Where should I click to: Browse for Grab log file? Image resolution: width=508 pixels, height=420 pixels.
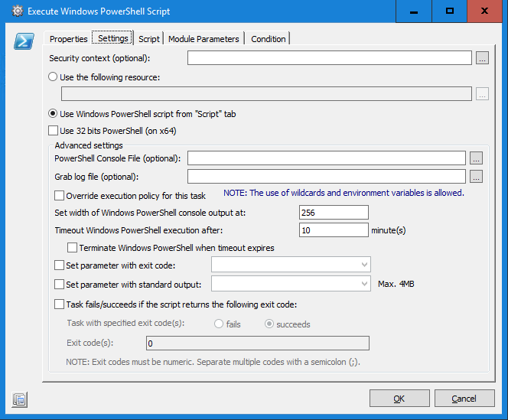click(x=476, y=177)
